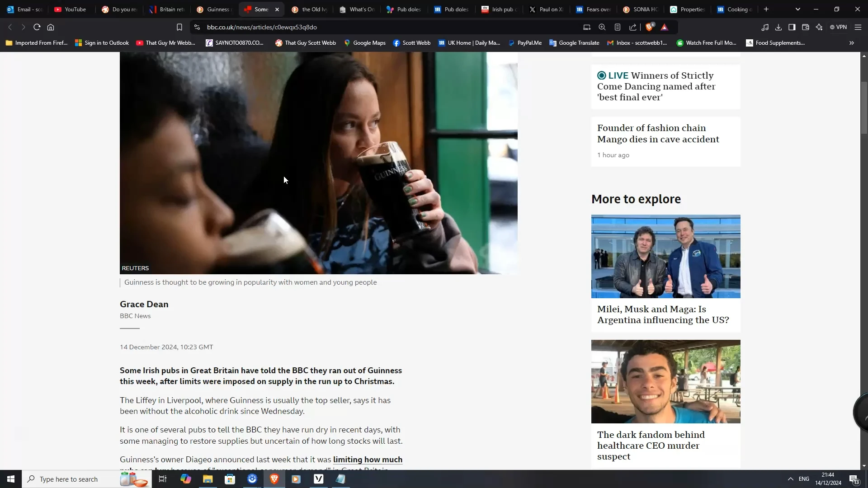868x488 pixels.
Task: Read 'Milei, Musk and Maga' headline link
Action: click(x=663, y=314)
